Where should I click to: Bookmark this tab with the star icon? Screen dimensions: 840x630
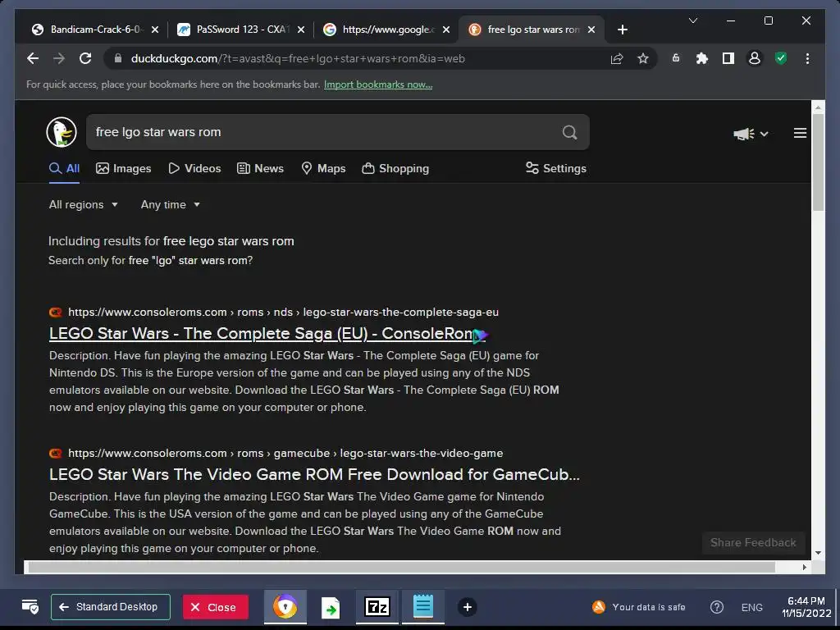tap(643, 58)
